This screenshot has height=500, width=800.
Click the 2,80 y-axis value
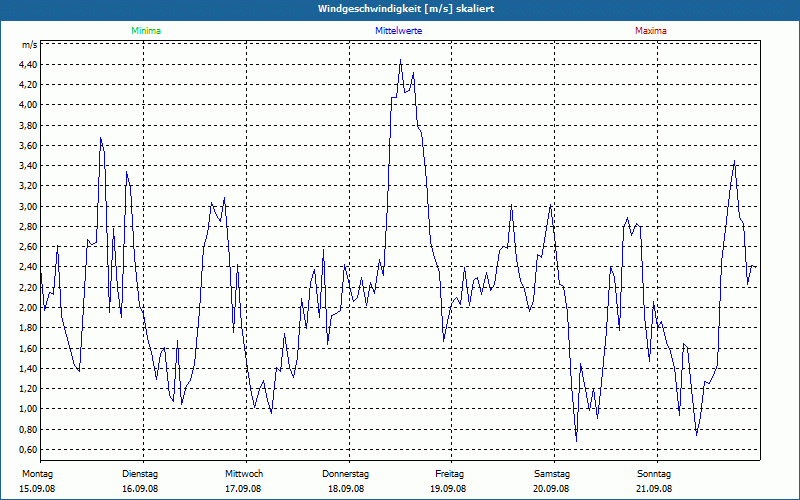point(29,227)
